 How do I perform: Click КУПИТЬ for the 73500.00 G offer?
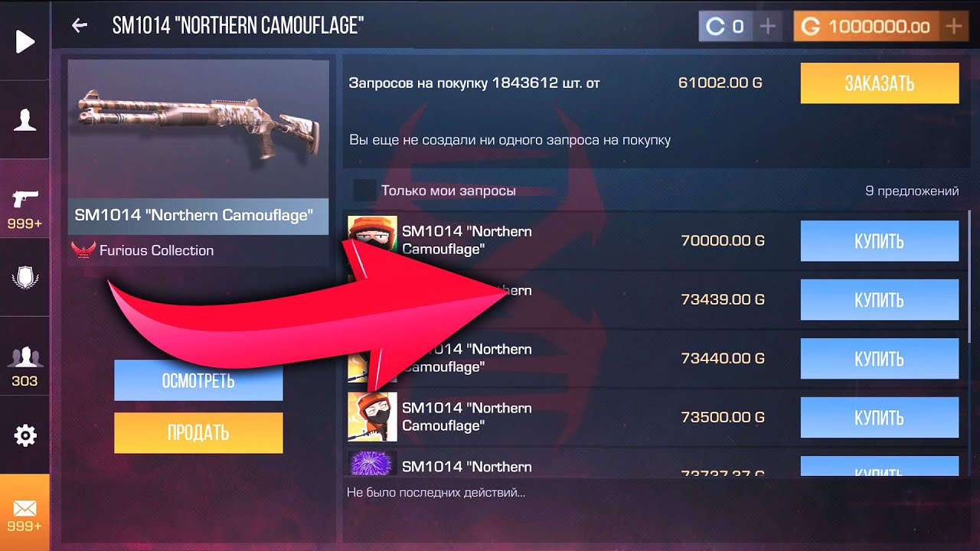click(x=880, y=418)
